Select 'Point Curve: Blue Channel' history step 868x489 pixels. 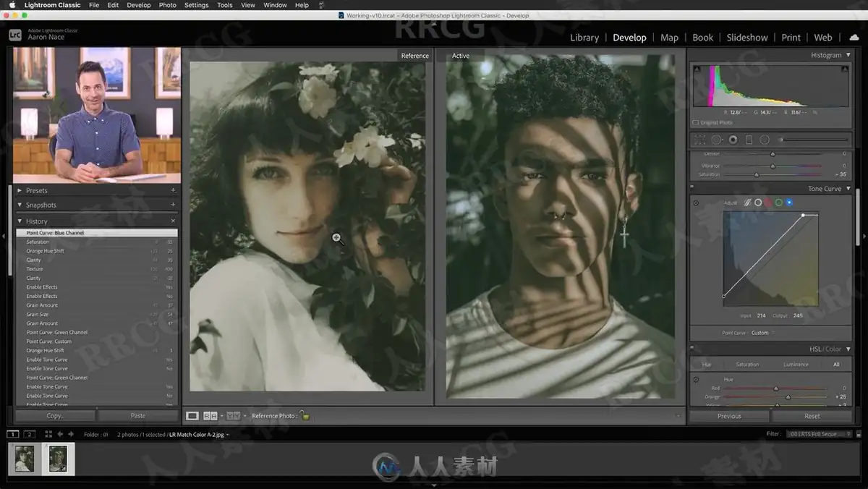pos(97,233)
